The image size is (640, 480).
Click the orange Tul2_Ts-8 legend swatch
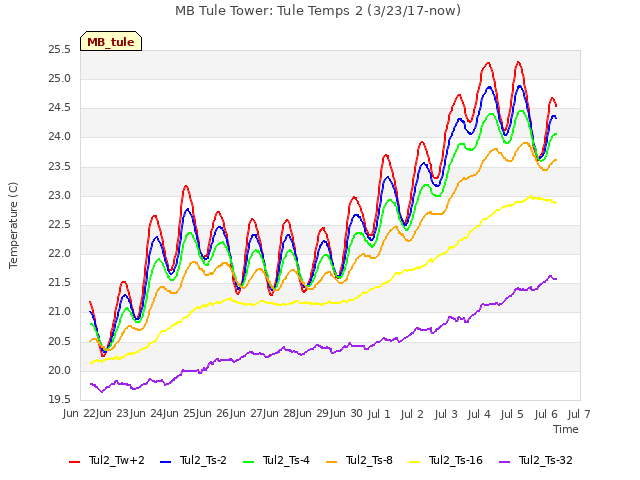tap(332, 462)
